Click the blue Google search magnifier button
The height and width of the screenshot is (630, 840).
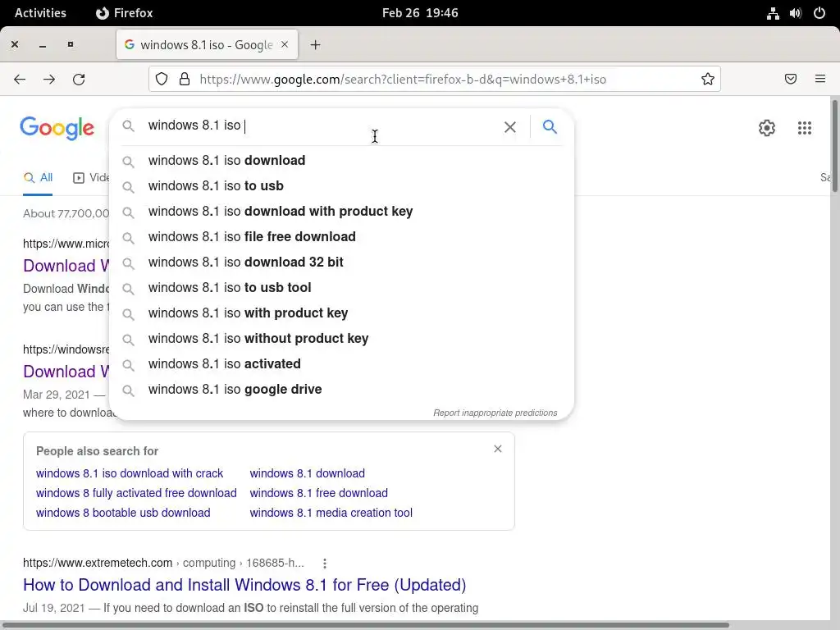tap(550, 126)
